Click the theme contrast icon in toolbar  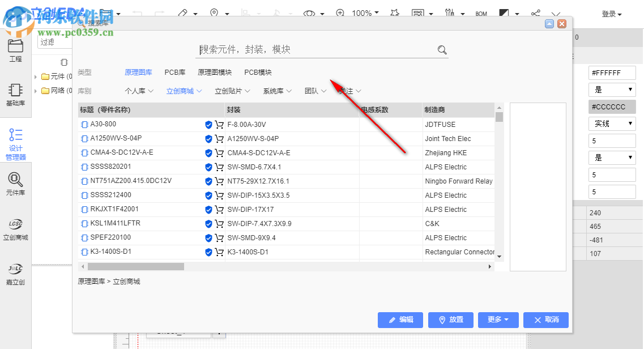504,13
